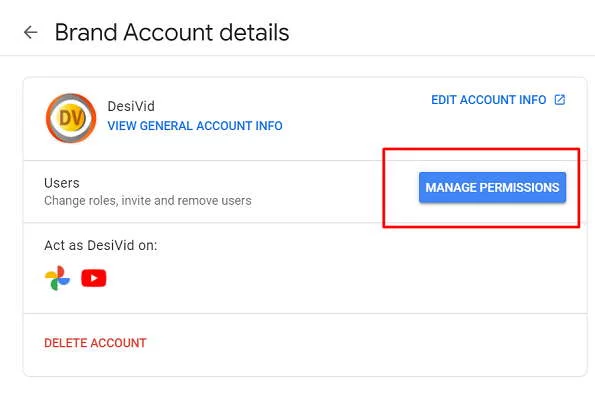Click the external-link icon beside Edit Account Info
This screenshot has width=595, height=400.
click(560, 100)
